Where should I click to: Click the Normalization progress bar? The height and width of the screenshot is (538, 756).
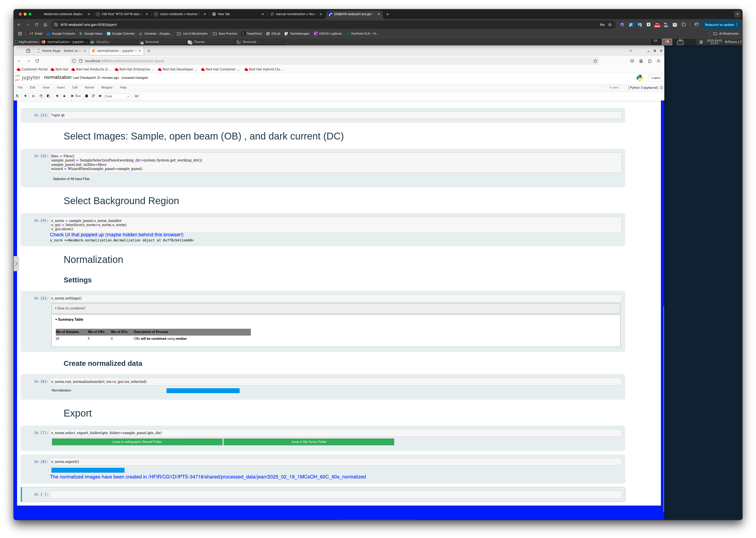[203, 391]
